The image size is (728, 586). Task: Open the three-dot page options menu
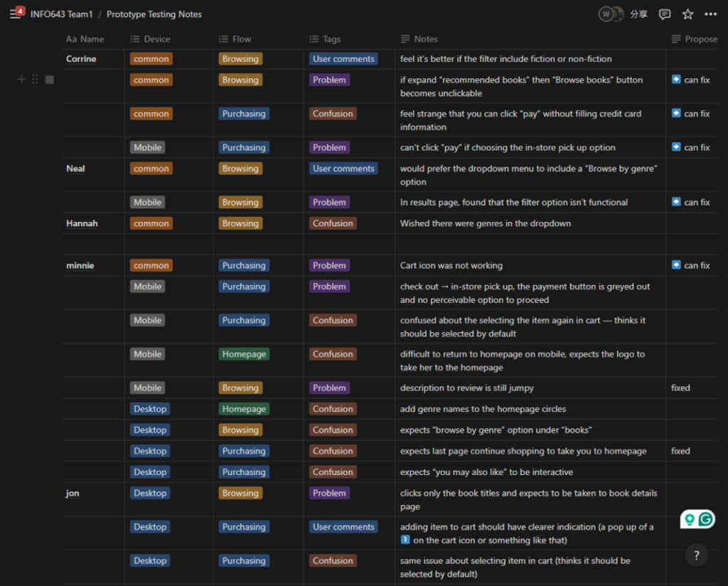[x=710, y=14]
